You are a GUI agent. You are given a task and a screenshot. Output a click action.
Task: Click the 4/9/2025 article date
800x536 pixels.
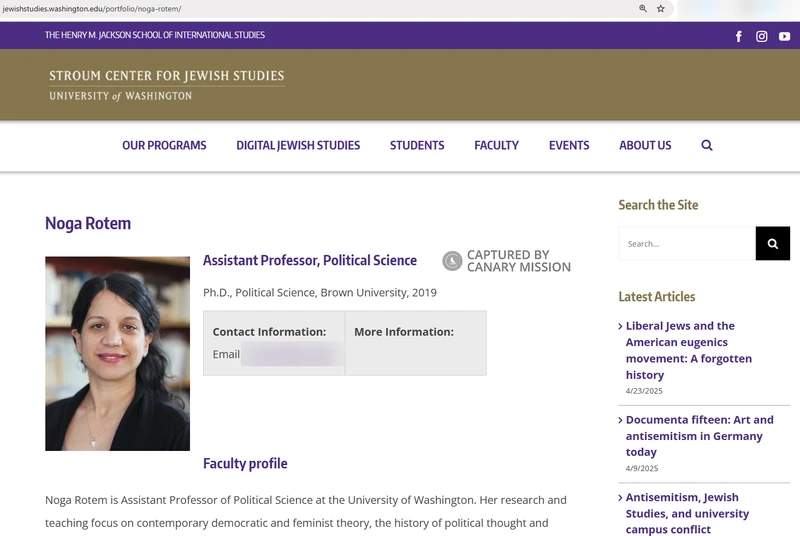pyautogui.click(x=642, y=469)
